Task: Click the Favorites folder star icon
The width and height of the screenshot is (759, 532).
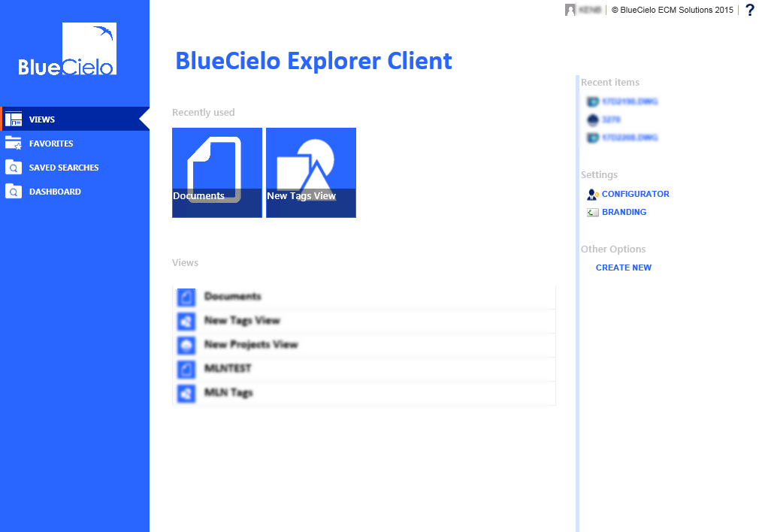Action: (x=14, y=143)
